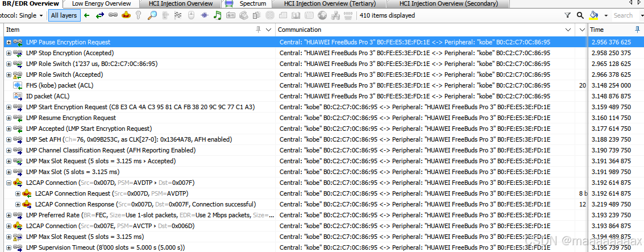Toggle the blue pin in Time column
Image resolution: width=644 pixels, height=252 pixels.
pyautogui.click(x=637, y=30)
